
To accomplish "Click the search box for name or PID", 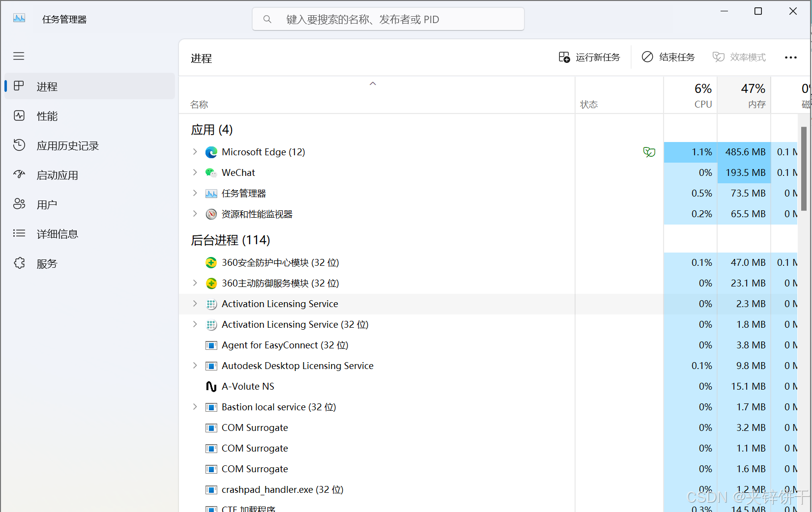I will [x=388, y=19].
